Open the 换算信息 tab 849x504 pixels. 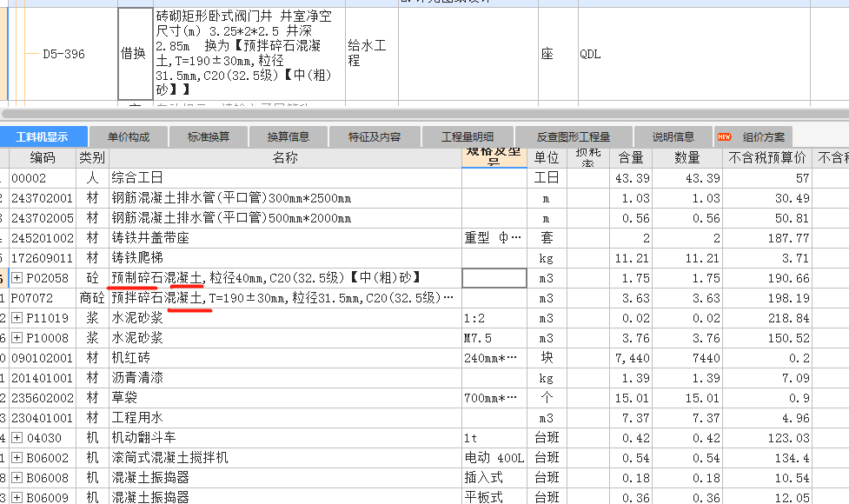[288, 137]
